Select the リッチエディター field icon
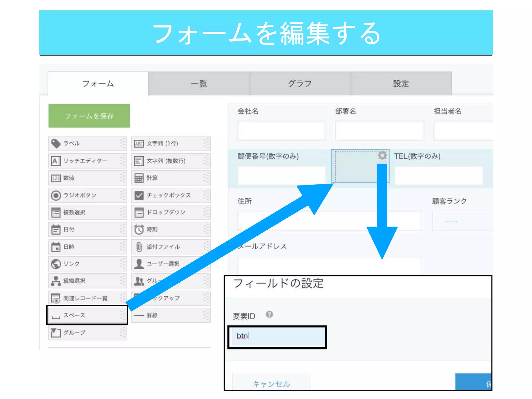 56,161
